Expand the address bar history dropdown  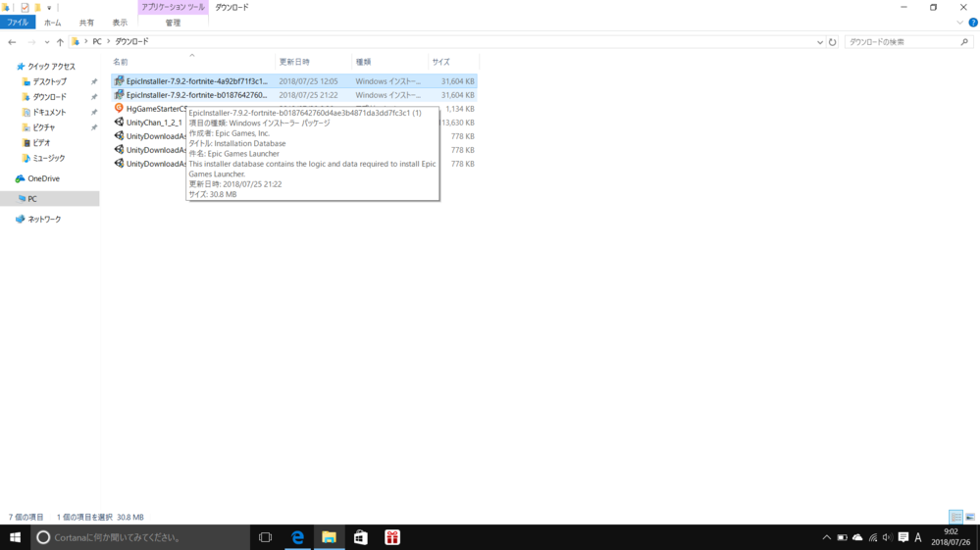(x=820, y=42)
